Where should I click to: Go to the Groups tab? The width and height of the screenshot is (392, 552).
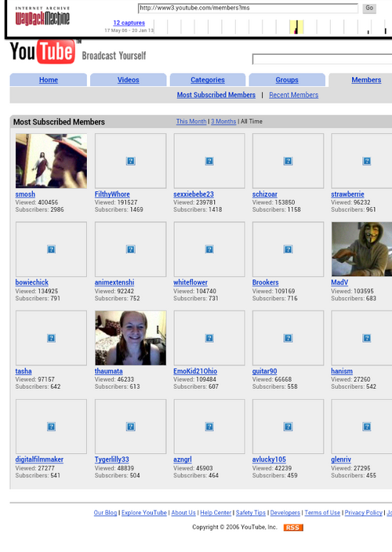tap(287, 80)
